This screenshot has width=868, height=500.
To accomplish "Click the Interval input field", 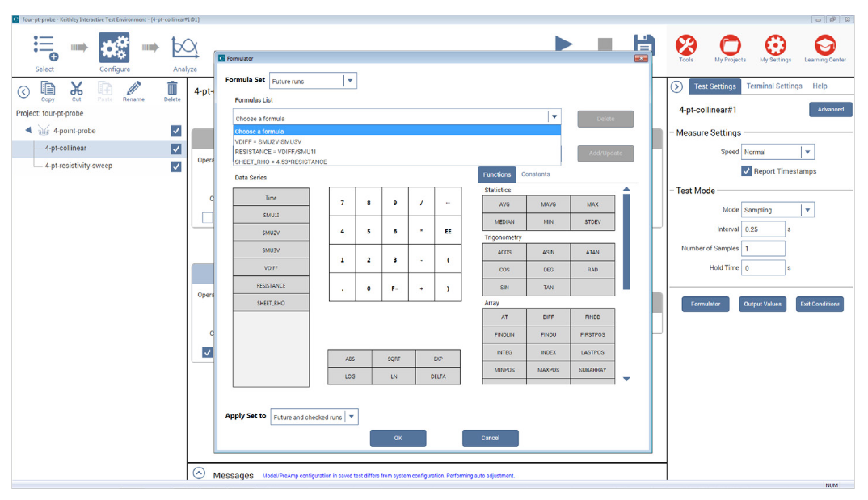I will 763,229.
